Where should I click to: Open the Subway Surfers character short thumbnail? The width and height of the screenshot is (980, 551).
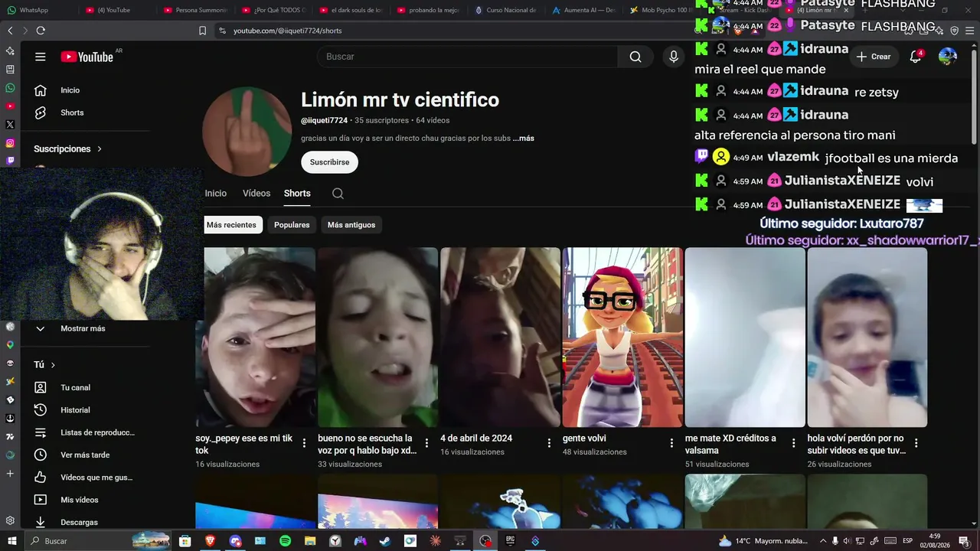pyautogui.click(x=622, y=337)
